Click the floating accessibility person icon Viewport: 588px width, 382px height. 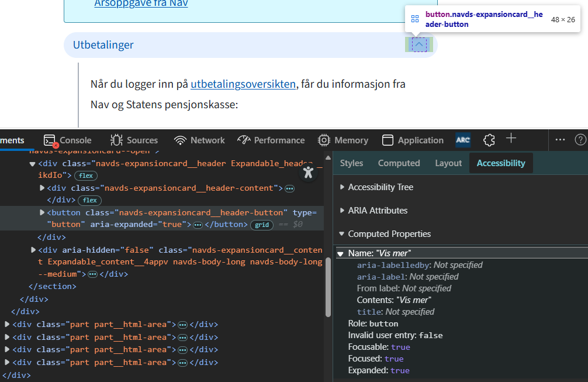pos(309,172)
